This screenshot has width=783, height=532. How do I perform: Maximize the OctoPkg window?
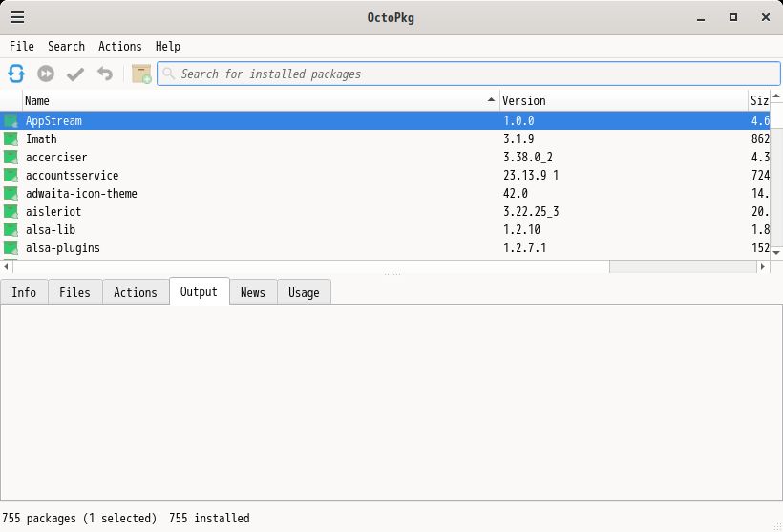pyautogui.click(x=733, y=17)
